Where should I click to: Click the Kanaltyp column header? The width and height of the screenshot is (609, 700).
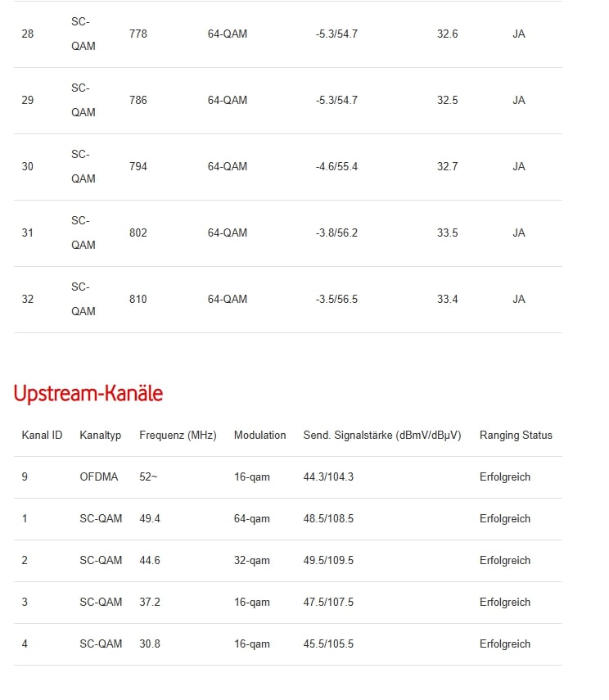(x=100, y=436)
